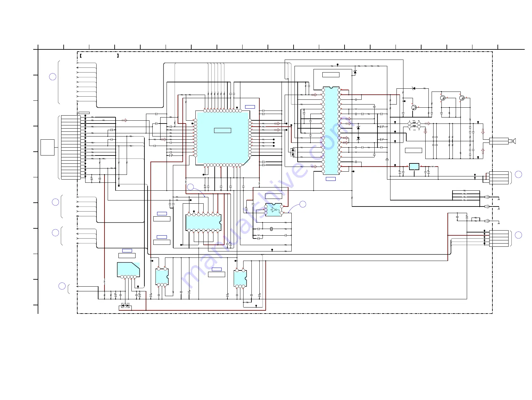Image resolution: width=532 pixels, height=400 pixels.
Task: Click the zener diode above the tall IC
Action: coord(355,72)
